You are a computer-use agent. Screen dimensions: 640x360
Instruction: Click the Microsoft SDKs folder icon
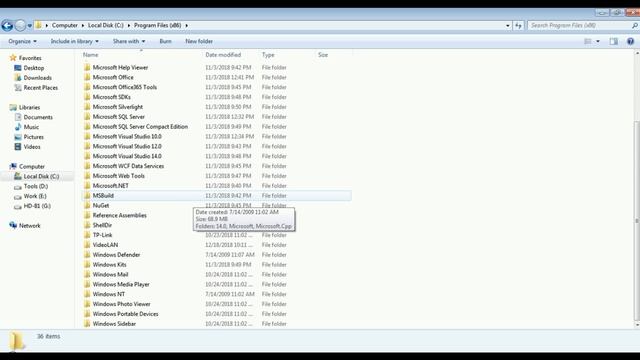87,97
